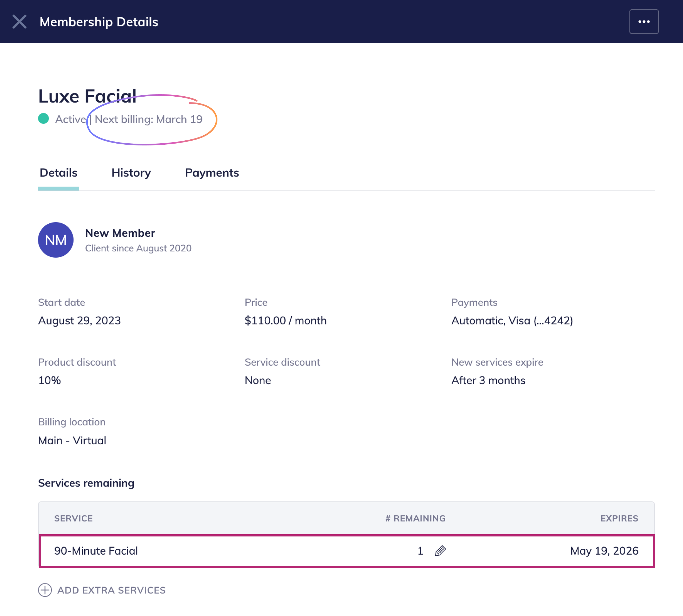Click the green Active status dot
Viewport: 683px width, 616px height.
click(x=44, y=119)
